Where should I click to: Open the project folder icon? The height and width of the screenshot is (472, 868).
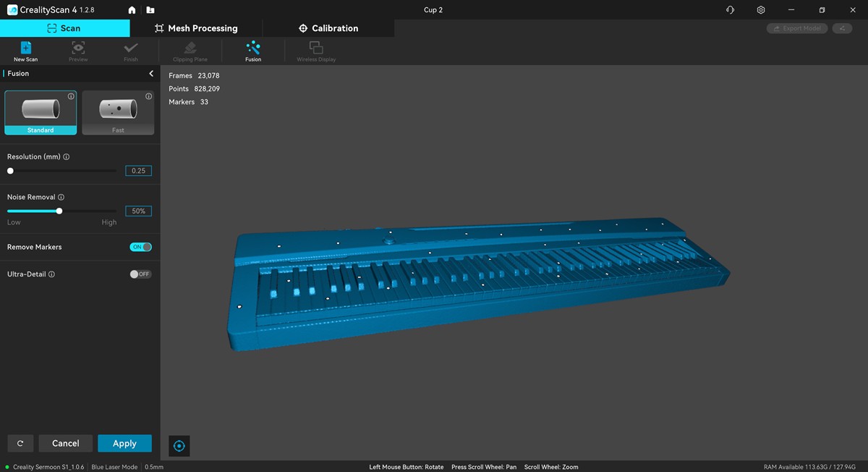pyautogui.click(x=150, y=10)
